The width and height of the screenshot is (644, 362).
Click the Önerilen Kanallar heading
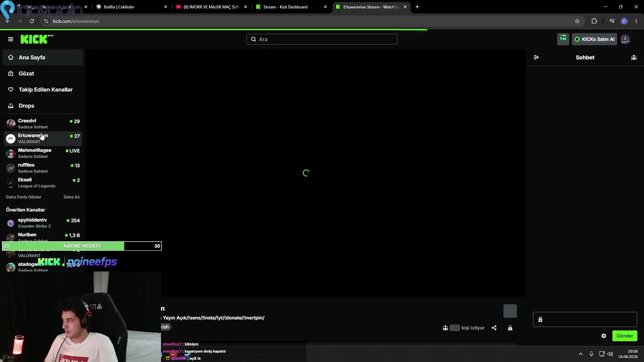(x=26, y=210)
